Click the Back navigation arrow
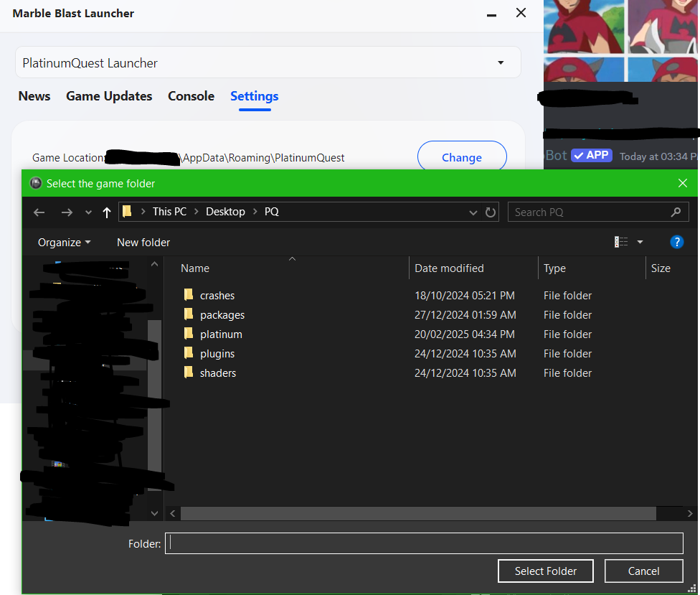The image size is (700, 595). pos(39,212)
